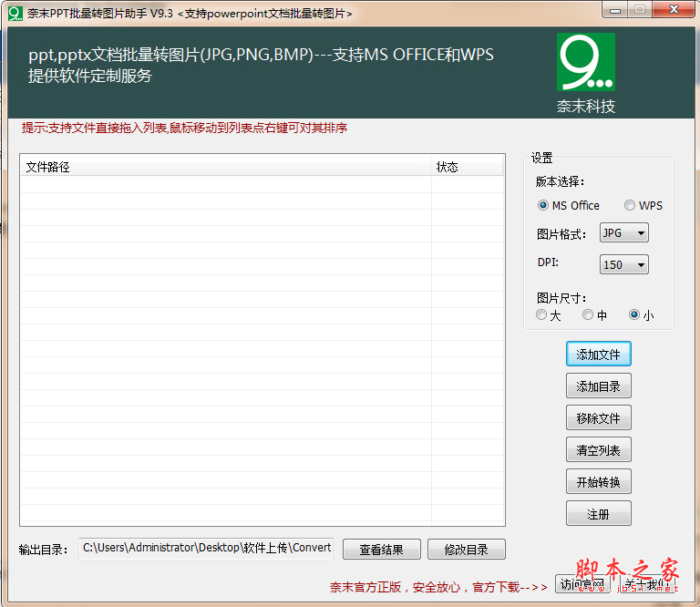The image size is (700, 607).
Task: Open registration via the 注册 button
Action: click(598, 514)
